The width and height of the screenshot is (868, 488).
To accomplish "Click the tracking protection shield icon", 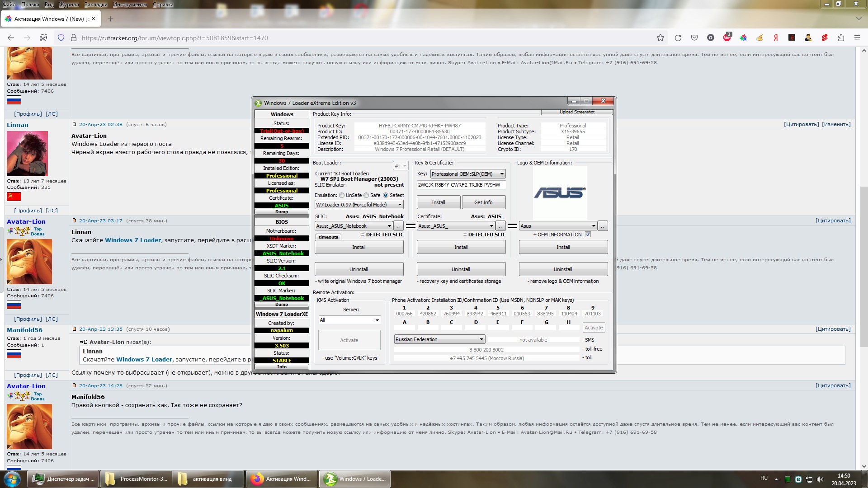I will coord(61,38).
